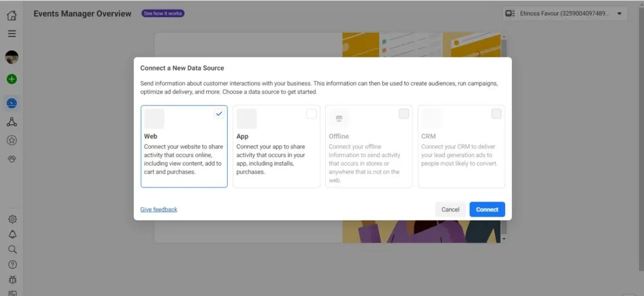Open the notifications bell icon
The width and height of the screenshot is (644, 296).
click(13, 234)
